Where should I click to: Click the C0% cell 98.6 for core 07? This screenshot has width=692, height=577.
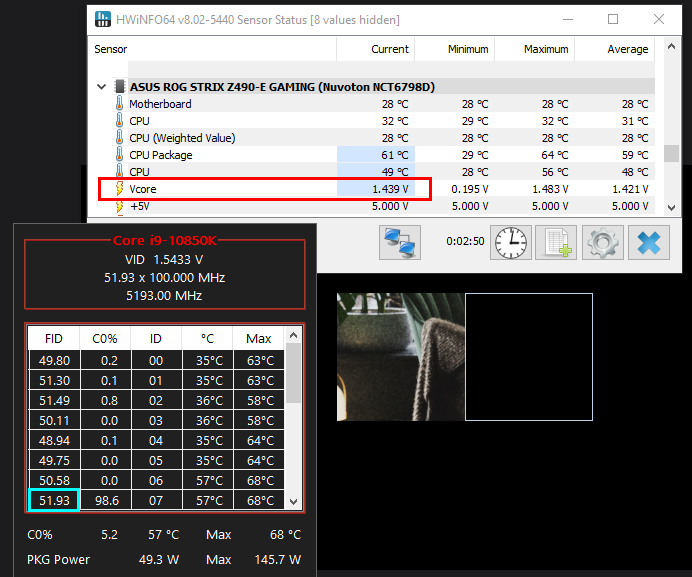(x=106, y=500)
